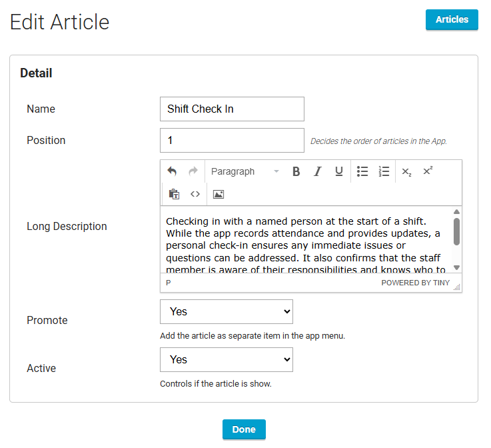Insert a bullet list

(x=362, y=171)
